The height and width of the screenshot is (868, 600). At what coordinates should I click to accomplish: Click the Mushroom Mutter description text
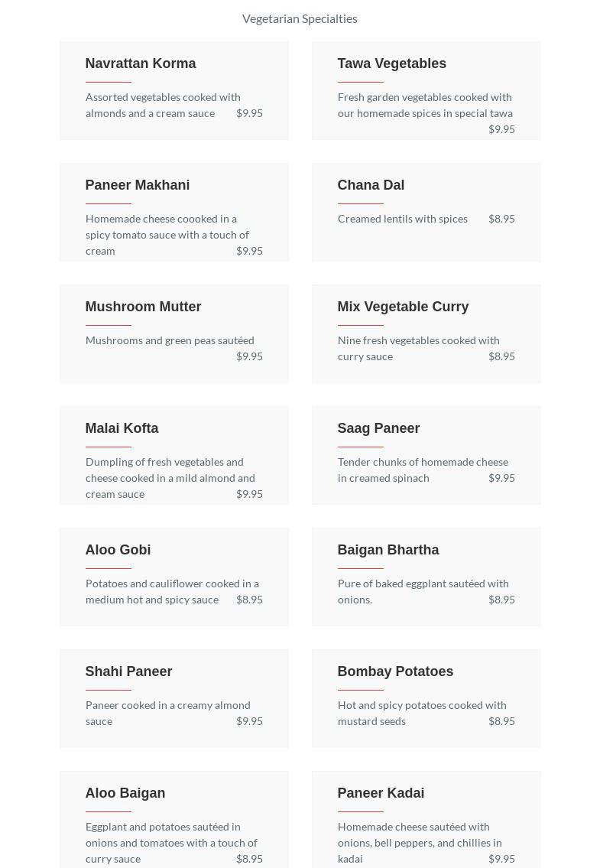coord(170,340)
